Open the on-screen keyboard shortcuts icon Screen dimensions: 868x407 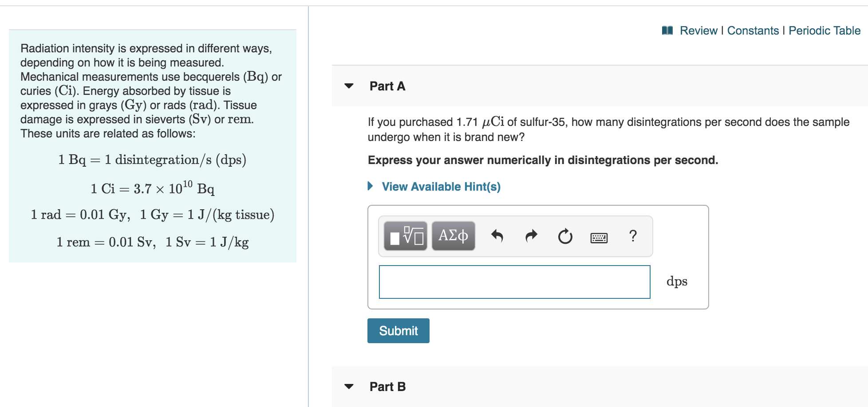click(x=598, y=237)
